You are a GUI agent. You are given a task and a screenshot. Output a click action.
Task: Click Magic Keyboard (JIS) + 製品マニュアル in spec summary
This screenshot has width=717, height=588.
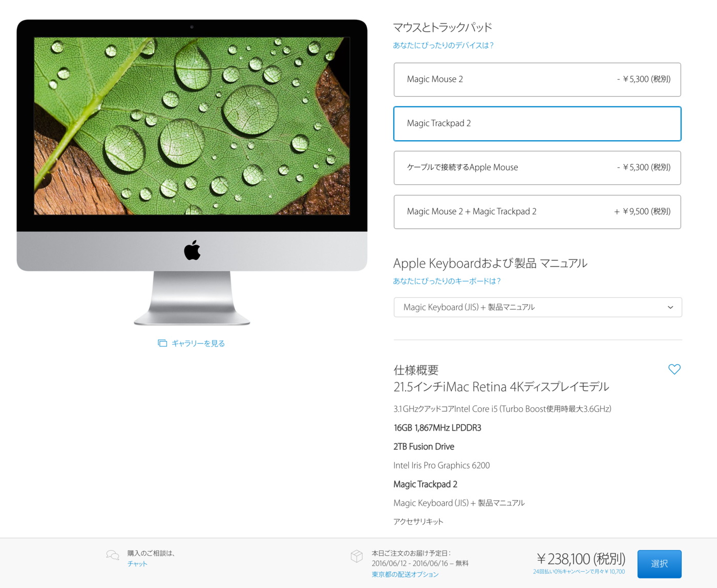coord(459,503)
